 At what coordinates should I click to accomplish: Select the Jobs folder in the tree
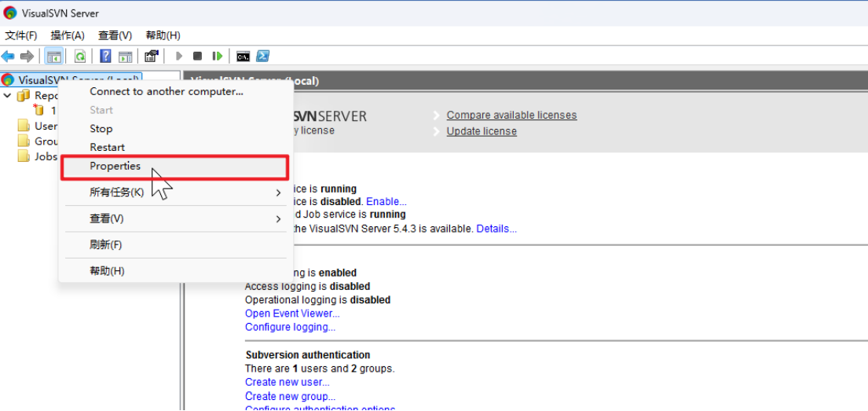pos(46,156)
